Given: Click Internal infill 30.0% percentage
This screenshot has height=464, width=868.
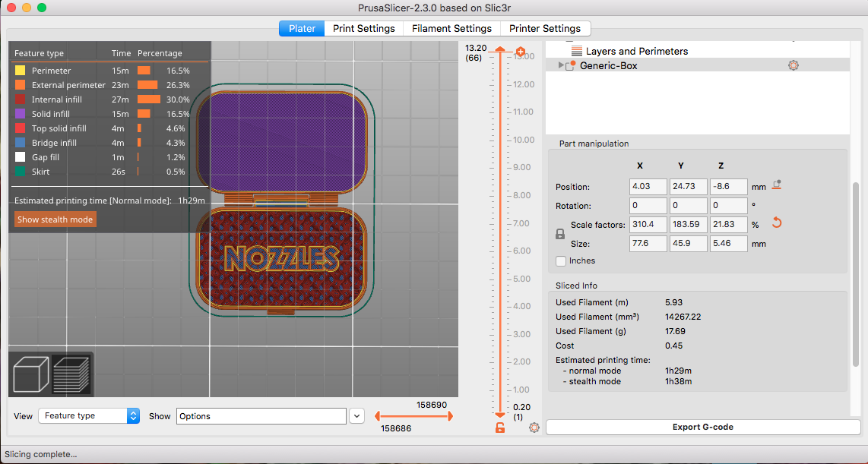Looking at the screenshot, I should pyautogui.click(x=179, y=99).
